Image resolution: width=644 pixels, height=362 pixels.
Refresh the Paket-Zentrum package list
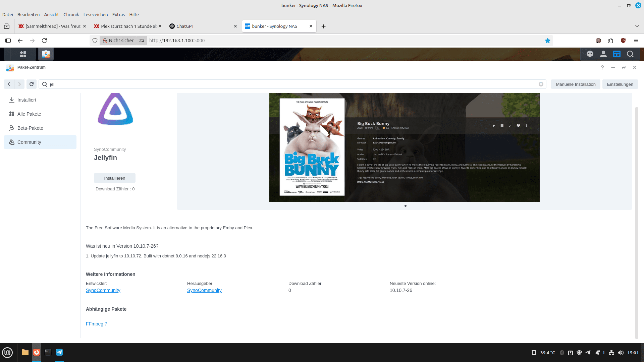coord(32,84)
